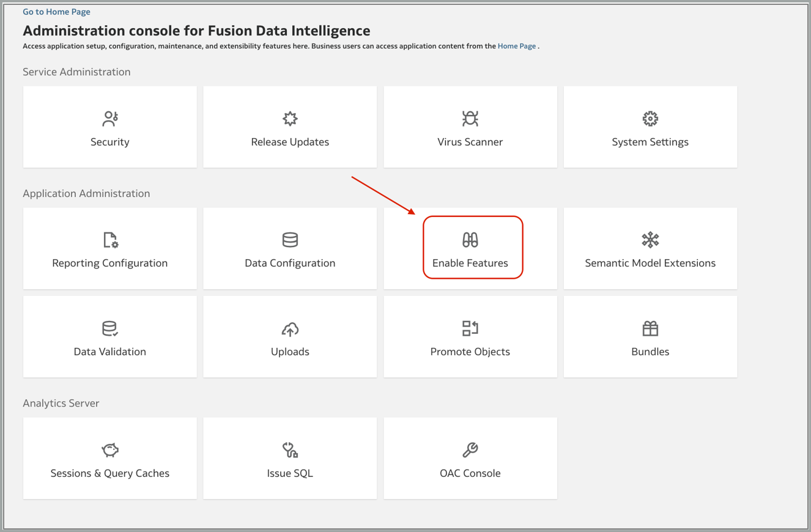The width and height of the screenshot is (811, 532).
Task: Click the Sessions & Query Caches piggy bank icon
Action: (109, 449)
